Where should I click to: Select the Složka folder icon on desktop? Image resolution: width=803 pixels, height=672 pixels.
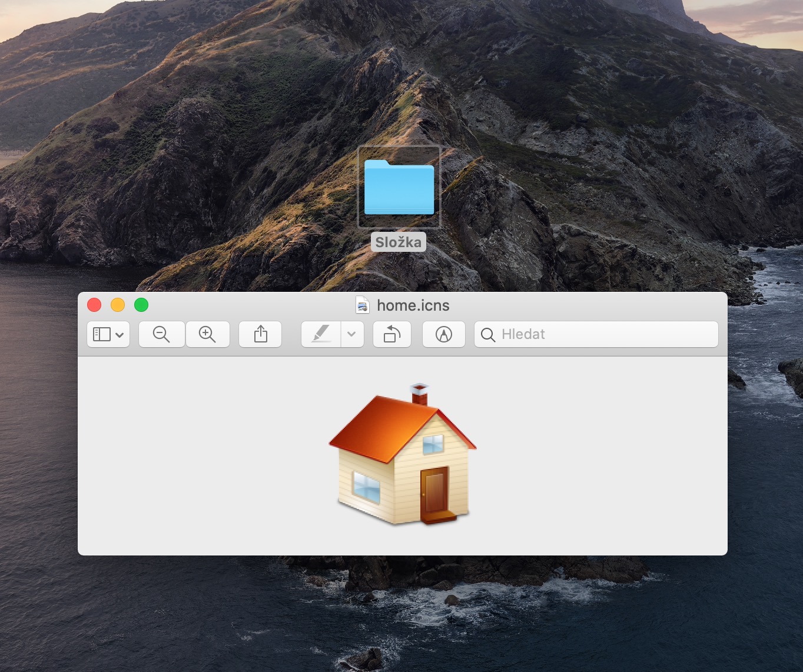(399, 187)
